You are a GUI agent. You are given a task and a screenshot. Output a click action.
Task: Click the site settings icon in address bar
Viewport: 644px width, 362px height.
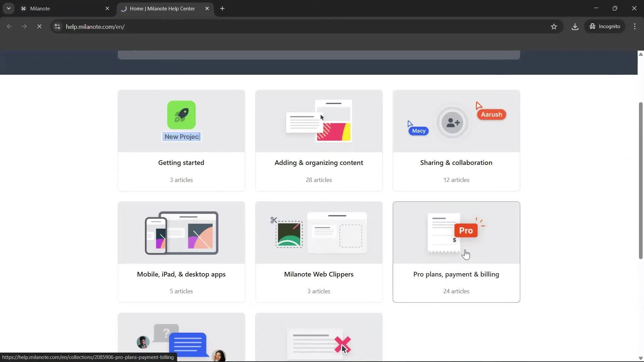pos(57,26)
